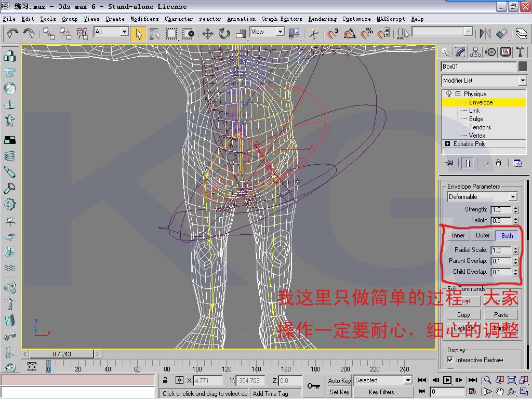Choose the Rectangular Selection Region icon
532x399 pixels.
click(171, 34)
